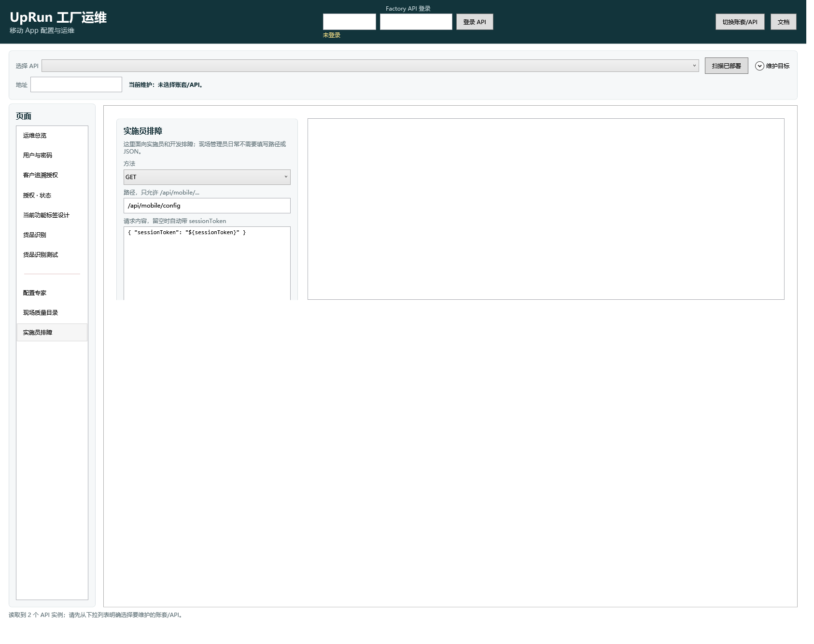Click the UpRun 工厂运维 title
This screenshot has width=814, height=644.
tap(58, 17)
